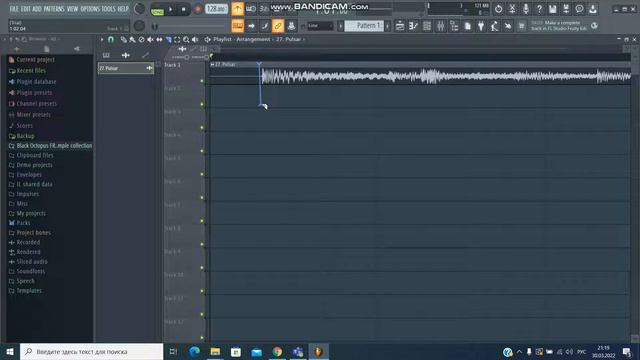
Task: Open the ADD menu
Action: pos(37,9)
